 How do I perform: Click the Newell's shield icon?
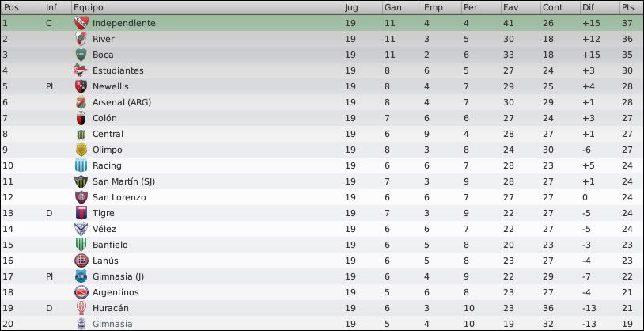click(x=81, y=86)
